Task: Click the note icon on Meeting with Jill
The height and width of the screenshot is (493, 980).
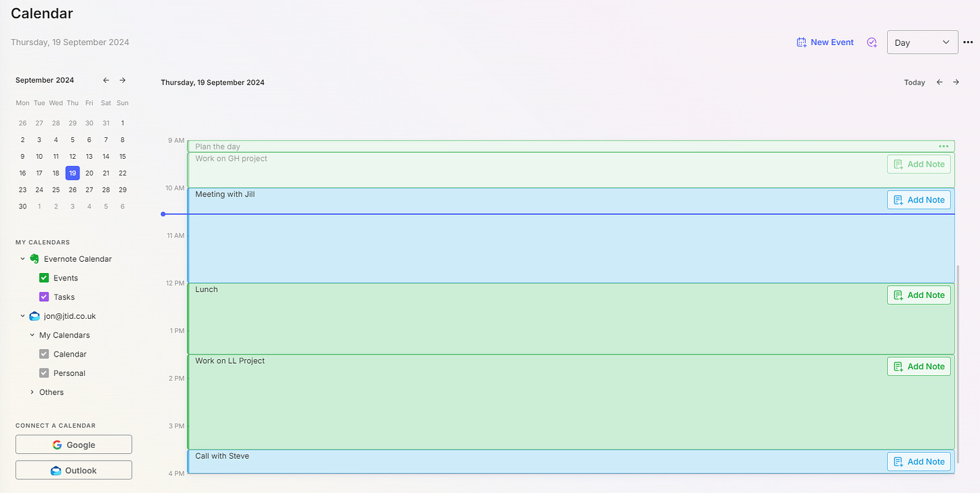Action: coord(898,200)
